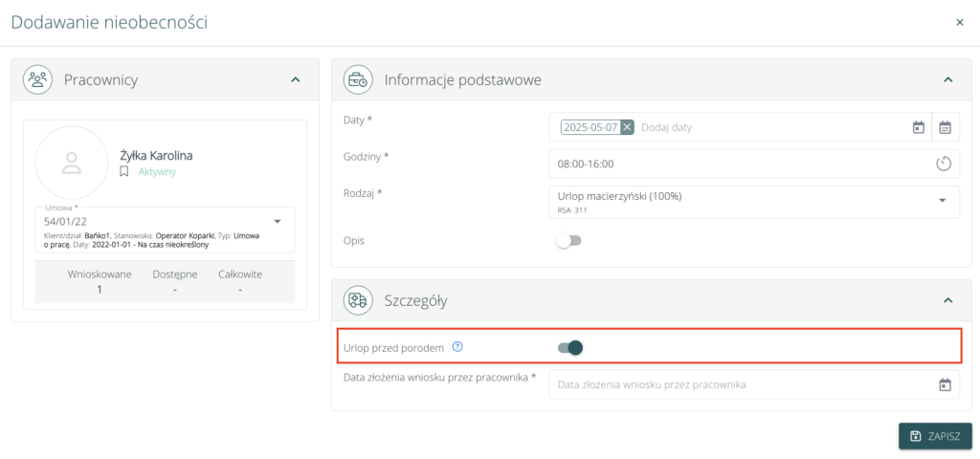Open calendar for Data złożenia wniosku
Image resolution: width=980 pixels, height=459 pixels.
coord(945,385)
